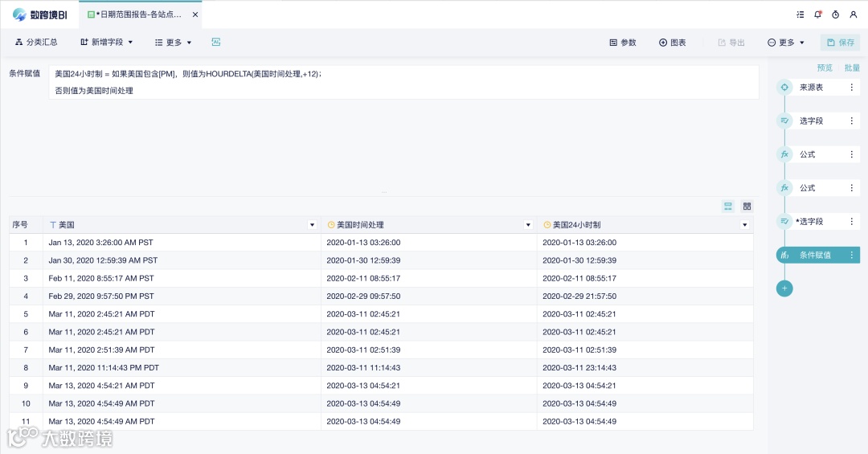Viewport: 868px width, 454px height.
Task: Close the 日期范围报告 tab
Action: tap(194, 15)
